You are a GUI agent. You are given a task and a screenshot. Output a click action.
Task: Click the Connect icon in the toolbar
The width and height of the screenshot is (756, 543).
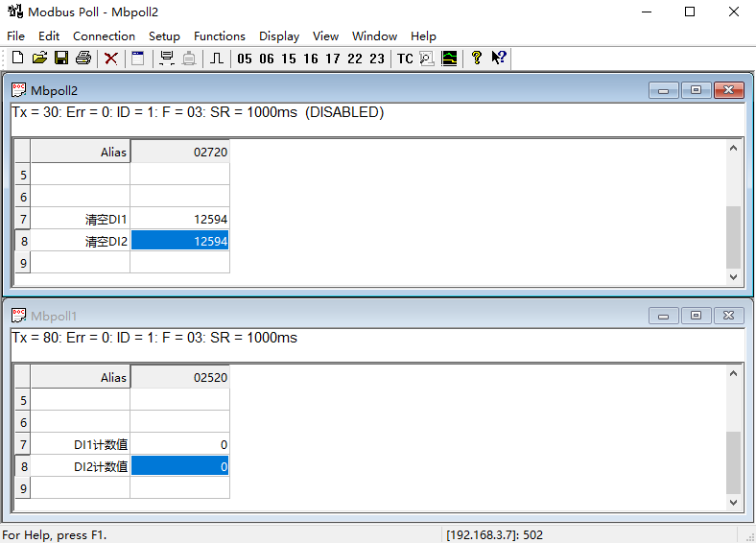pos(167,59)
